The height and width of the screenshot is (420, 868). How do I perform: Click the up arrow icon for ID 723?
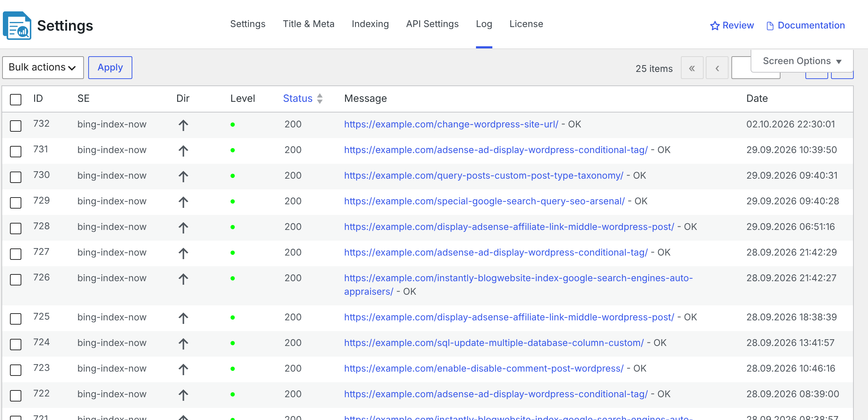(x=183, y=369)
